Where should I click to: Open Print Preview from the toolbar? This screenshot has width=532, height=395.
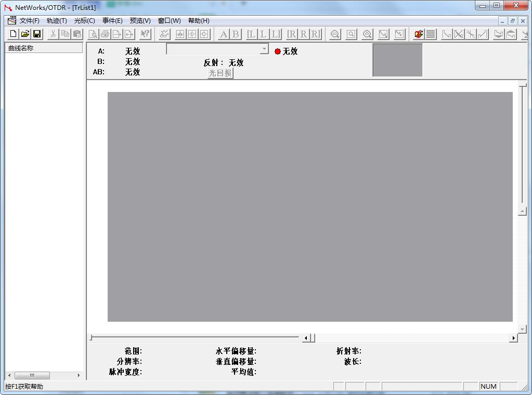(x=93, y=34)
